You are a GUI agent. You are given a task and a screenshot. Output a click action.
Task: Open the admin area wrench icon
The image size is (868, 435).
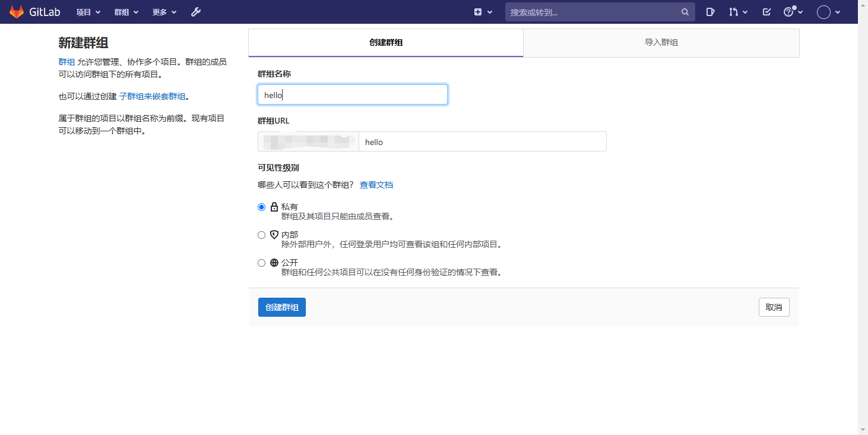coord(196,12)
